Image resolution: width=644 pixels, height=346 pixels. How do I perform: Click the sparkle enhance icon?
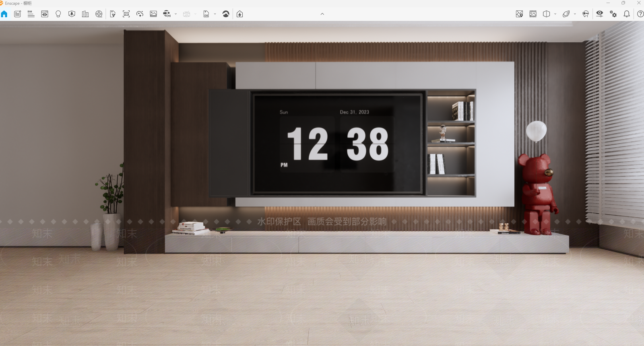tap(140, 14)
